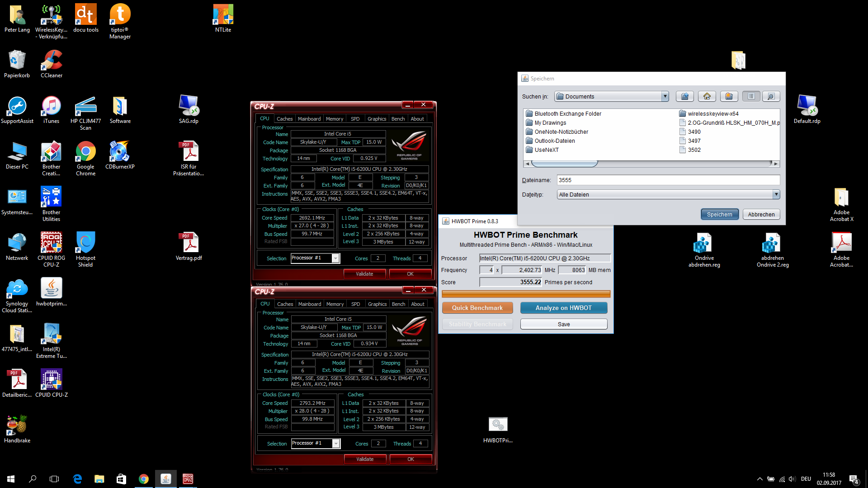
Task: Switch to list view in Speichern dialog
Action: click(751, 96)
